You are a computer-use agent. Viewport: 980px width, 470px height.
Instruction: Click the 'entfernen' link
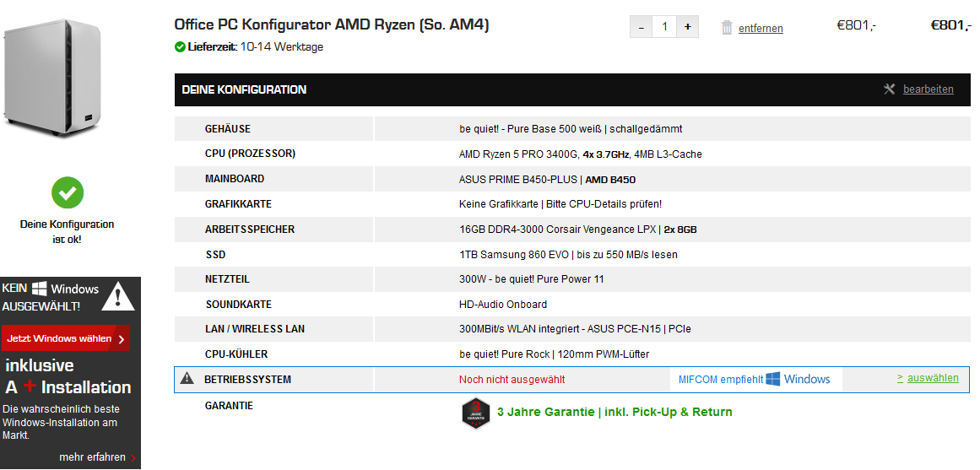coord(761,28)
